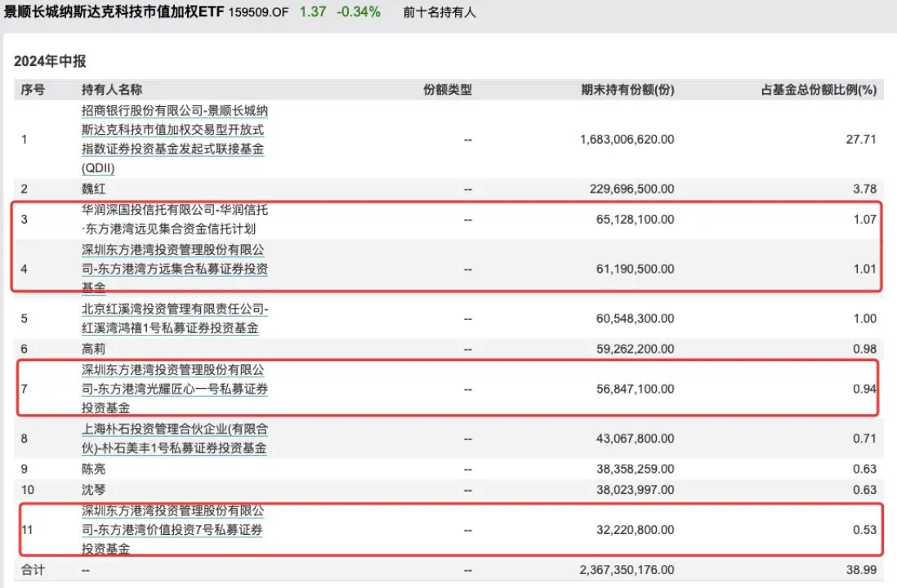This screenshot has height=588, width=897.
Task: Select holder name 陈亮
Action: [93, 469]
